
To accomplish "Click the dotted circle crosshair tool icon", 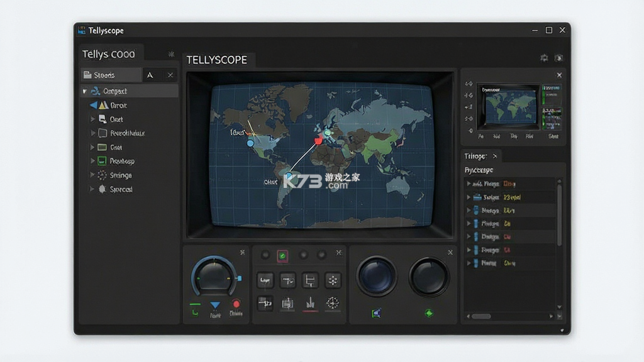I will (x=332, y=303).
